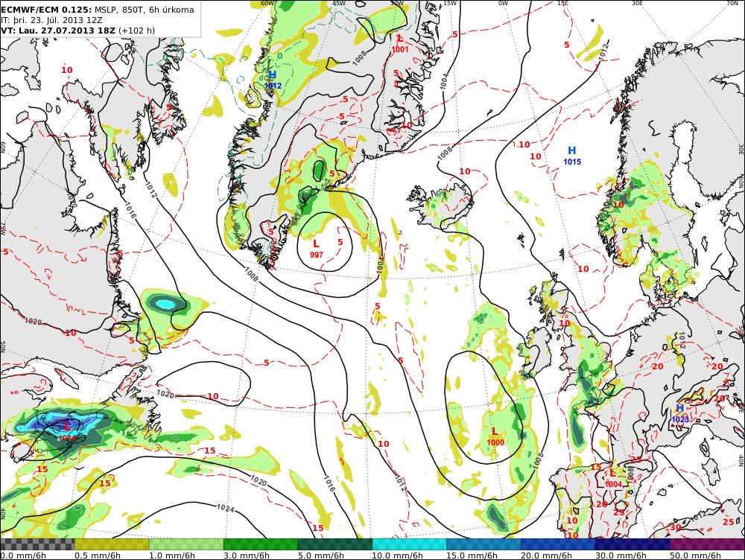Click the light green 1.0 mm/6h legend swatch
Image resolution: width=745 pixels, height=560 pixels.
(187, 544)
